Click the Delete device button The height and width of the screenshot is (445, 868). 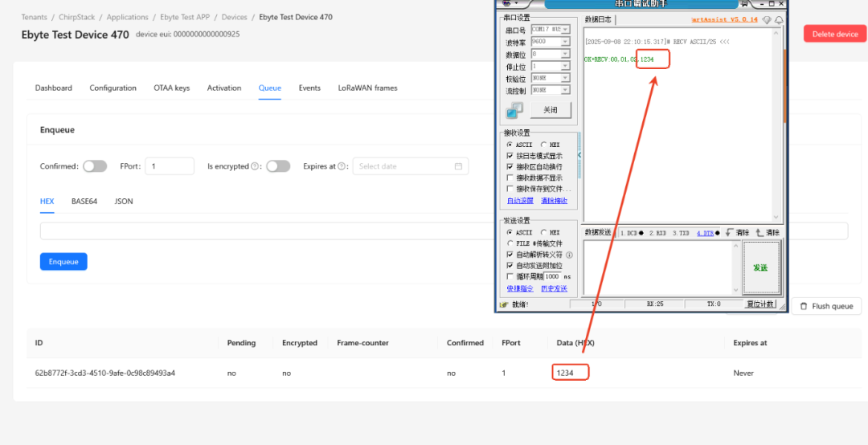point(835,34)
